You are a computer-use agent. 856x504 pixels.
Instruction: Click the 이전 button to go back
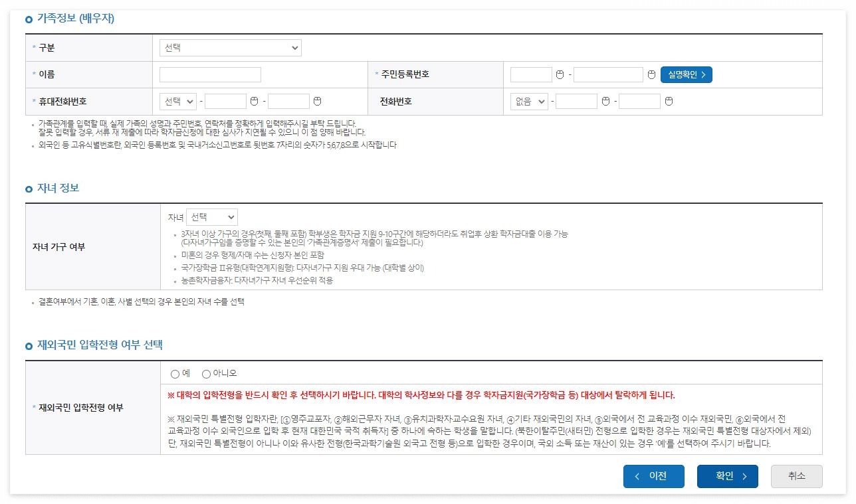(x=653, y=476)
